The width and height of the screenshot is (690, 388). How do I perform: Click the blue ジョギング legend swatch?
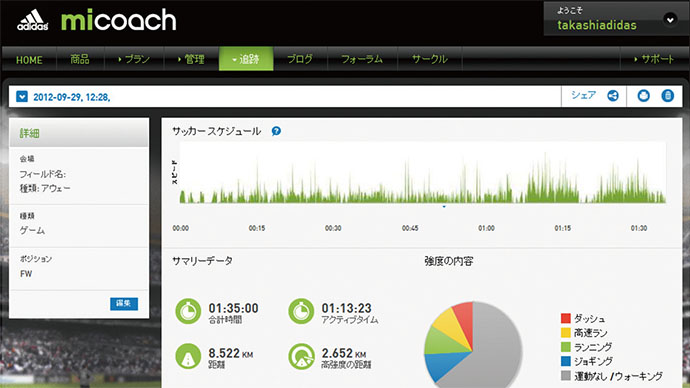coord(566,361)
